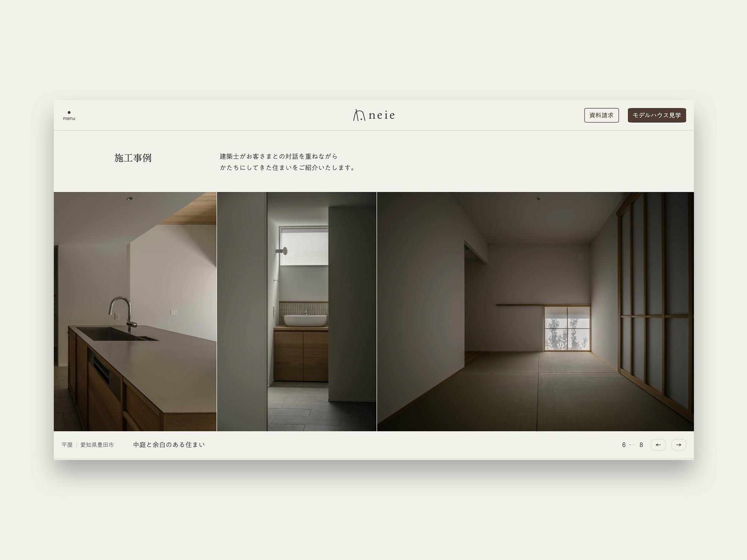Select the 愛知県豊田市 location tag
This screenshot has height=560, width=747.
[x=97, y=445]
